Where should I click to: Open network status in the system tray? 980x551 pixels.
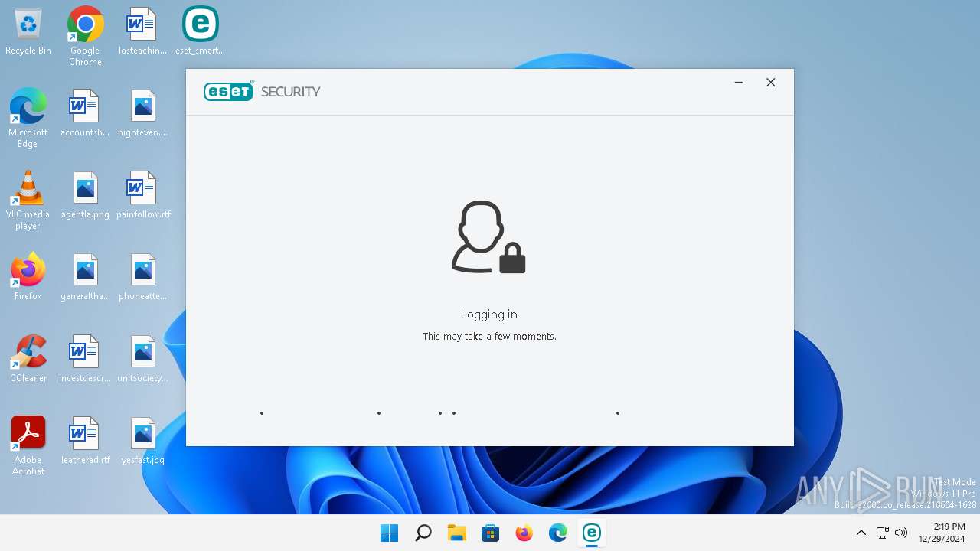pos(882,533)
